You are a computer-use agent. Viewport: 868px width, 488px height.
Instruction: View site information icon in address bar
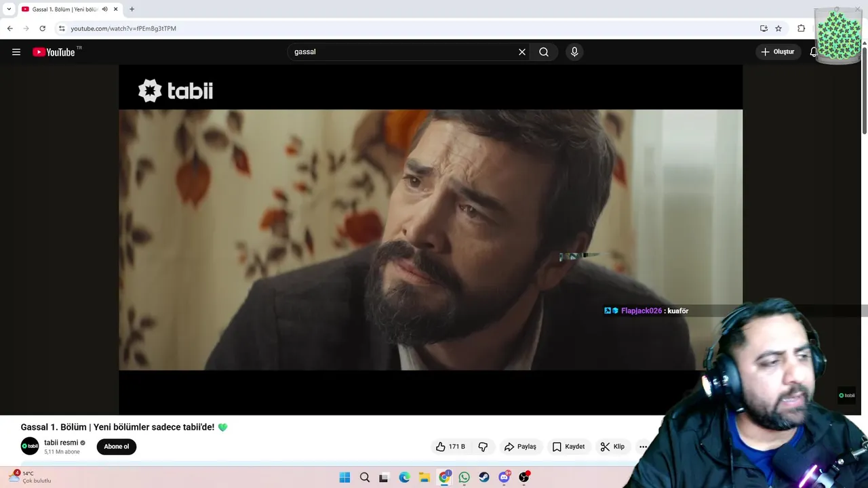coord(62,28)
